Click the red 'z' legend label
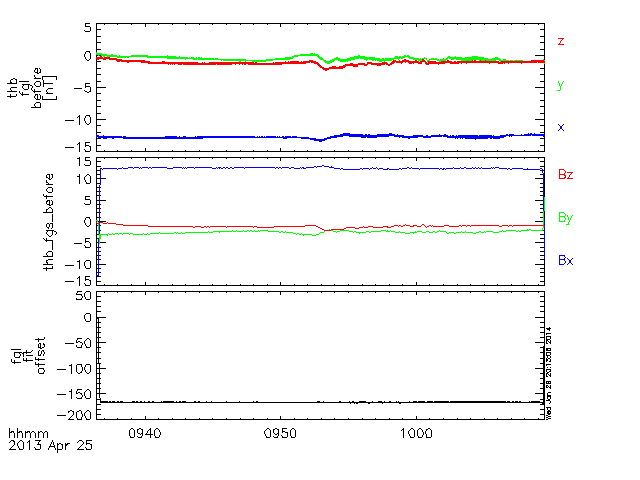Viewport: 640px width, 480px height. [x=561, y=41]
